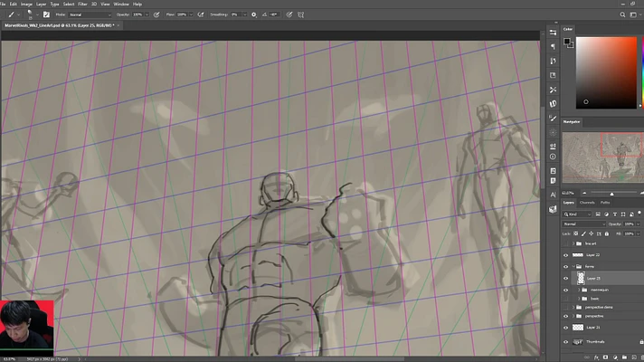Create new group folder icon
The width and height of the screenshot is (644, 362).
pyautogui.click(x=624, y=357)
